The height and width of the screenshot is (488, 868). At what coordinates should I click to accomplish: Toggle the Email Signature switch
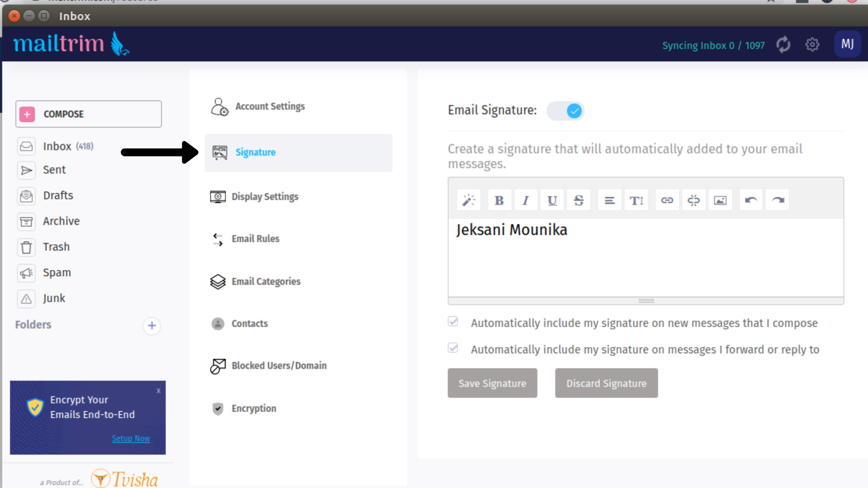[x=565, y=111]
